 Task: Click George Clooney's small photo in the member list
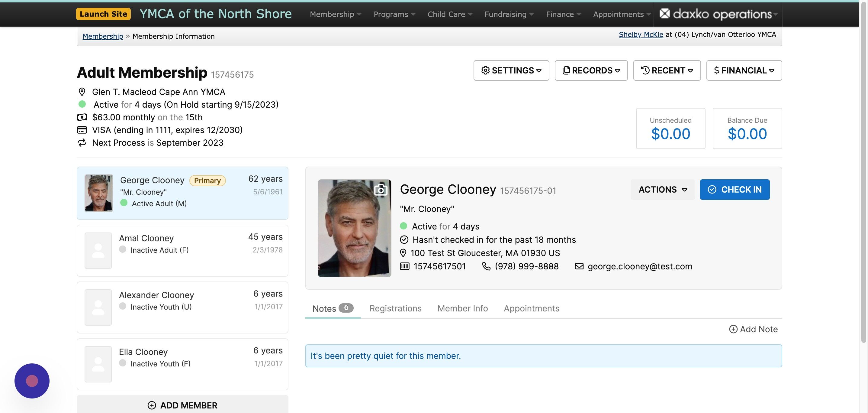click(x=99, y=193)
